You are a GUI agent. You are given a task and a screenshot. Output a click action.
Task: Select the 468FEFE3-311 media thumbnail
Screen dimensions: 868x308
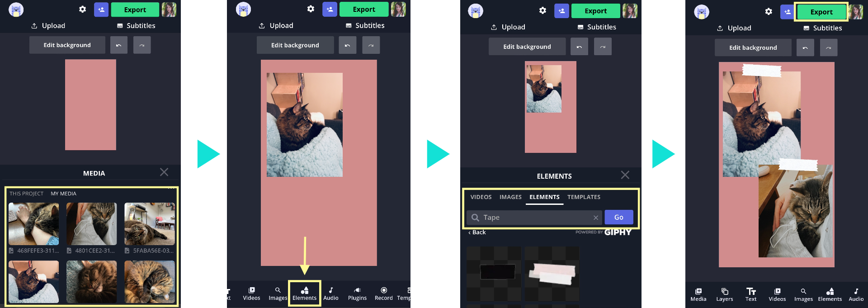point(33,224)
